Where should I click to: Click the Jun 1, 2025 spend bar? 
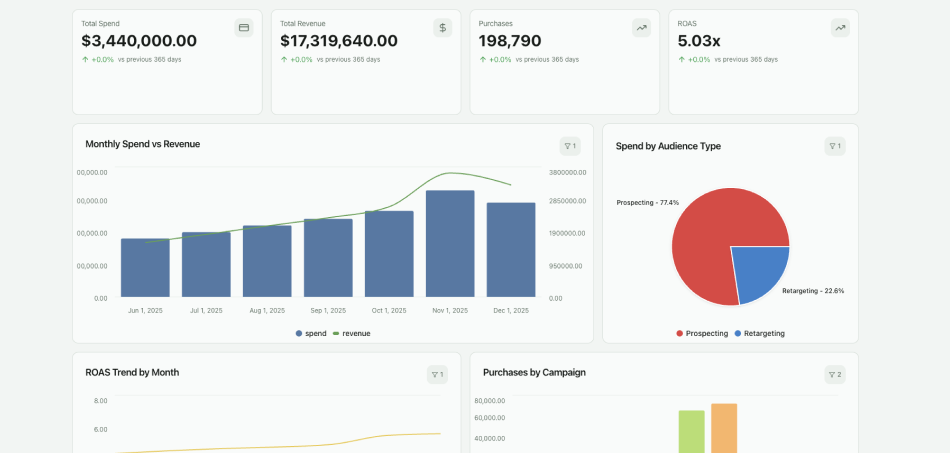click(145, 268)
